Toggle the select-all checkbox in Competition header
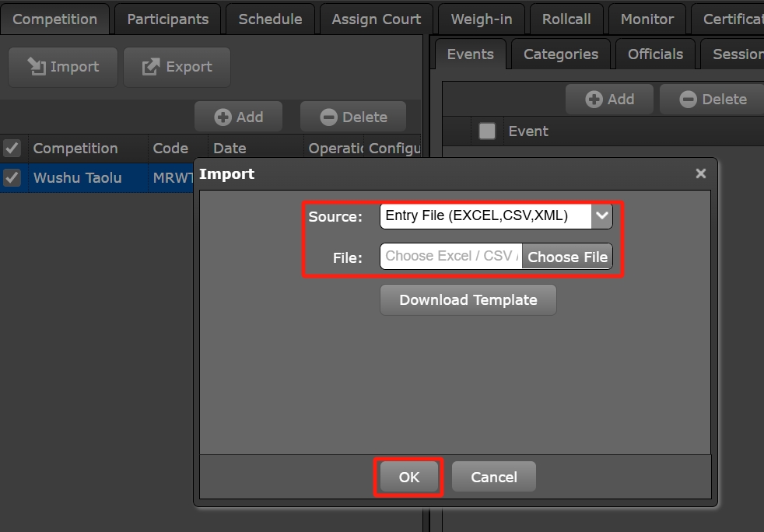The width and height of the screenshot is (764, 532). 12,148
